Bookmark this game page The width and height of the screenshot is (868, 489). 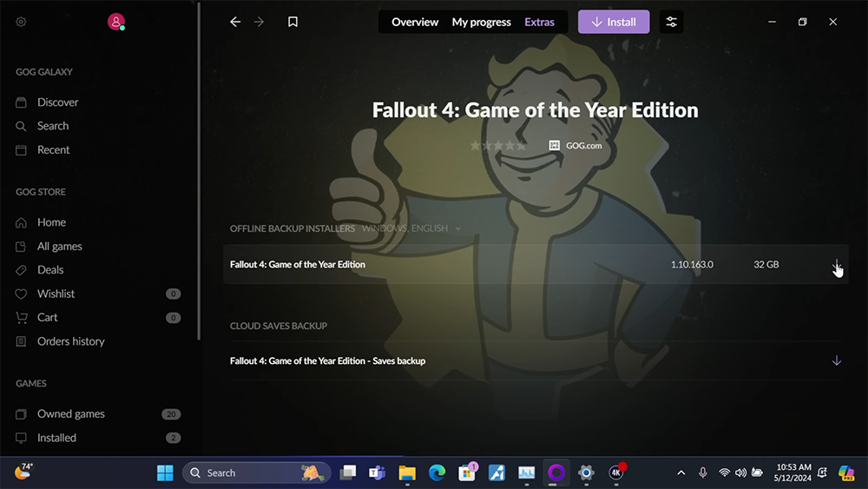pos(293,22)
